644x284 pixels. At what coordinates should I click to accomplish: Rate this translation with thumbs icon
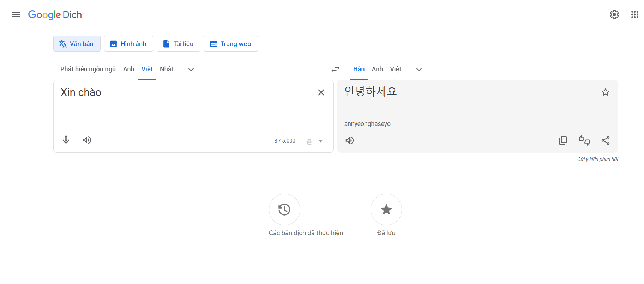pos(584,140)
